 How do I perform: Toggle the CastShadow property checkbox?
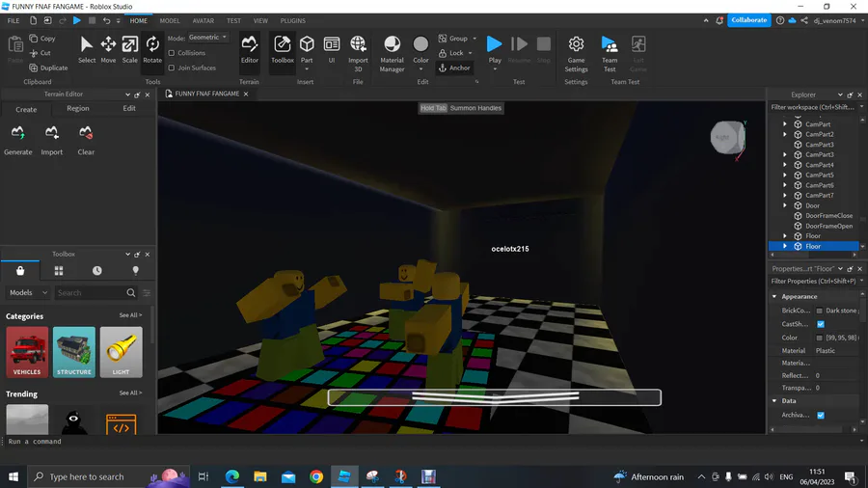[821, 324]
